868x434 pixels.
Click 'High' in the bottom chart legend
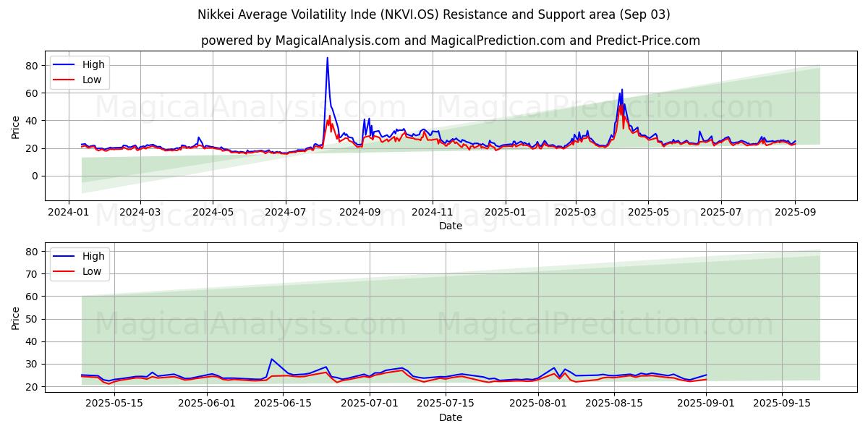93,256
